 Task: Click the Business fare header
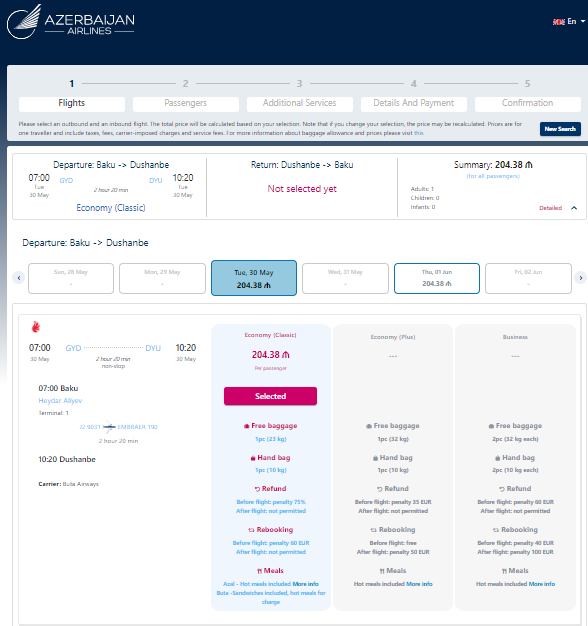pyautogui.click(x=515, y=337)
